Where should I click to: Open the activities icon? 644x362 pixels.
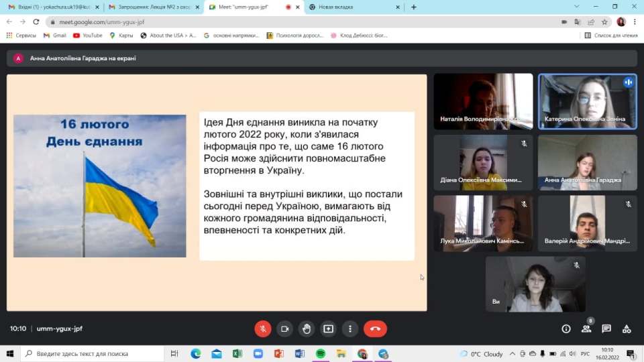pyautogui.click(x=627, y=328)
